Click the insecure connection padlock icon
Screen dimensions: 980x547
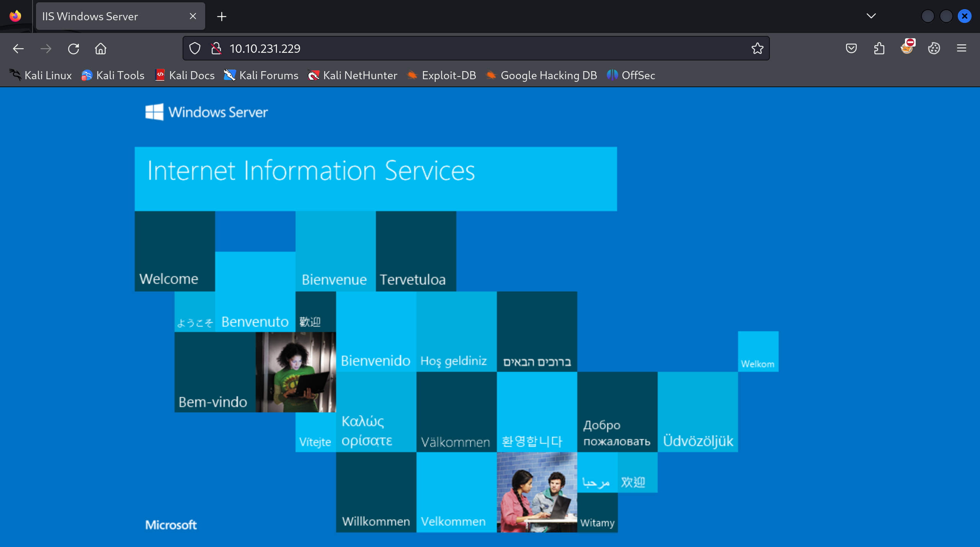coord(216,49)
